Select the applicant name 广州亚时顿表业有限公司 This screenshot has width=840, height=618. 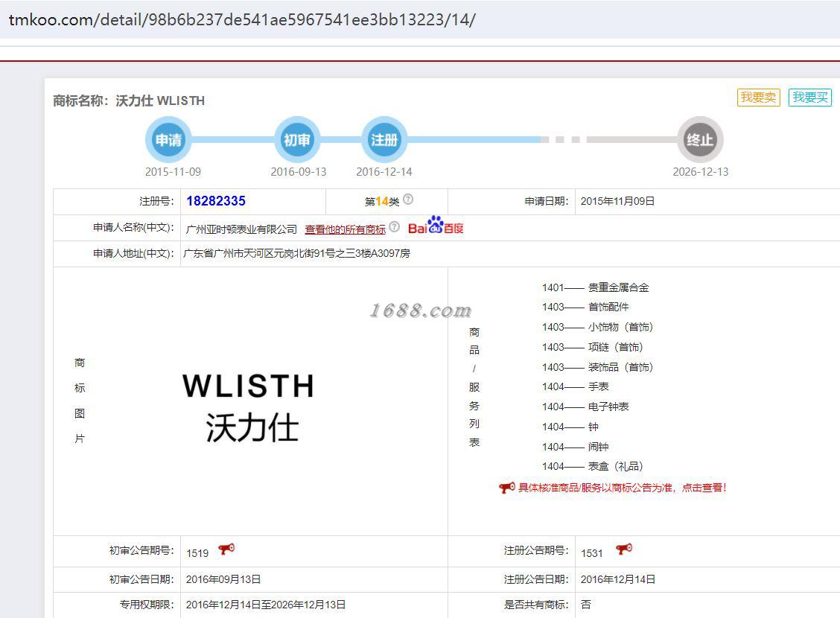click(241, 229)
